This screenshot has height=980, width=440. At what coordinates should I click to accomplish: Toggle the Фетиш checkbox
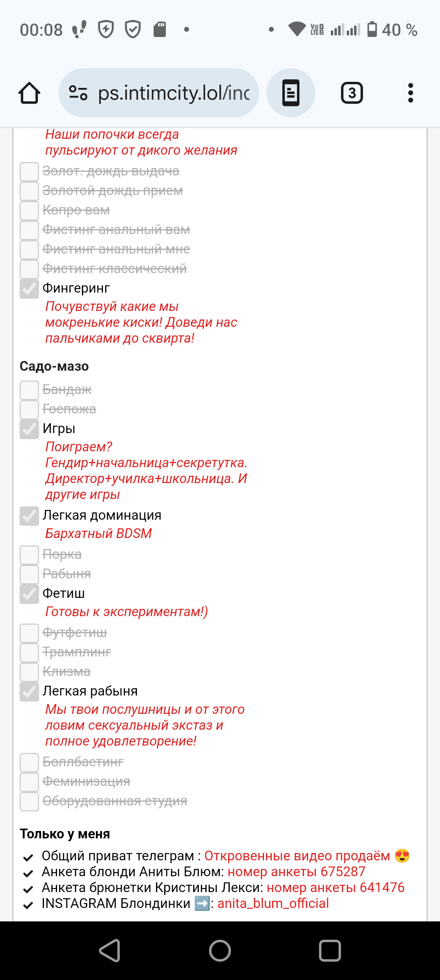[29, 594]
